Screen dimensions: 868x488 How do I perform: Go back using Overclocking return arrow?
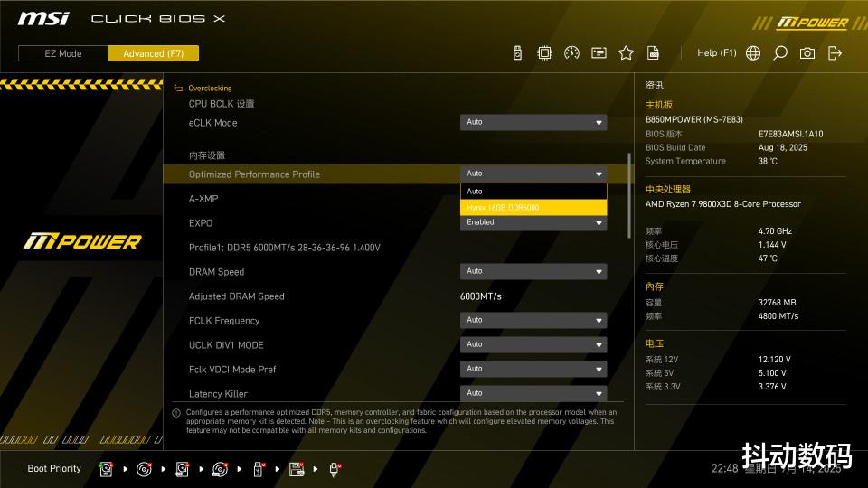pyautogui.click(x=178, y=88)
